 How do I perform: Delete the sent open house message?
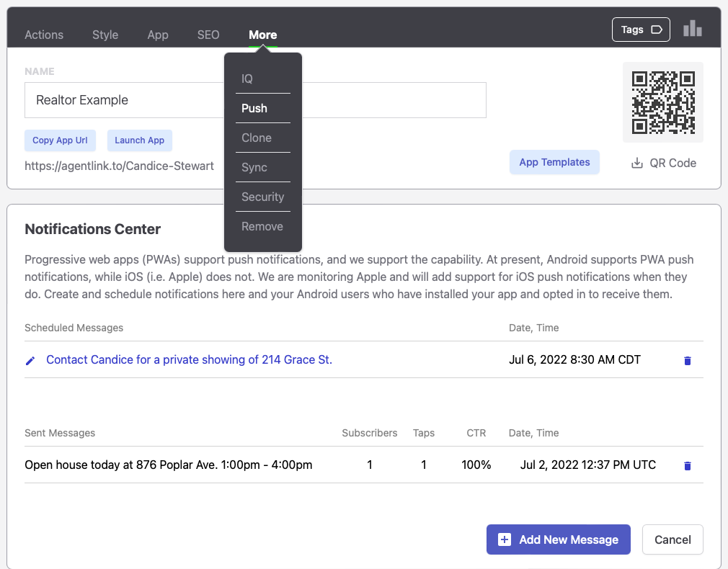pos(687,465)
